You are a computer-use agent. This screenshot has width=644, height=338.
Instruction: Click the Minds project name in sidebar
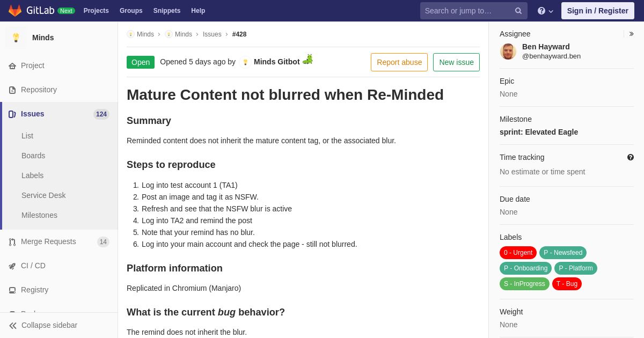tap(43, 38)
